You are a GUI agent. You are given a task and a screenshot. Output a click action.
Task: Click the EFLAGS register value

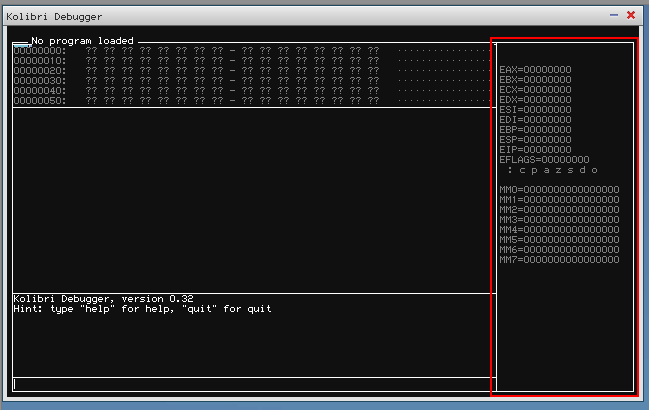pos(562,160)
